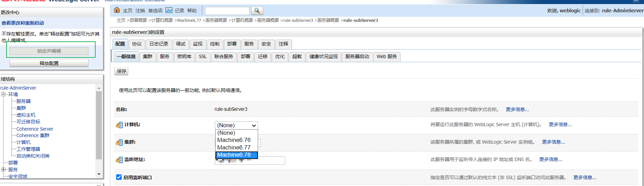The image size is (644, 186).
Task: Click the home icon in toolbar
Action: click(117, 10)
